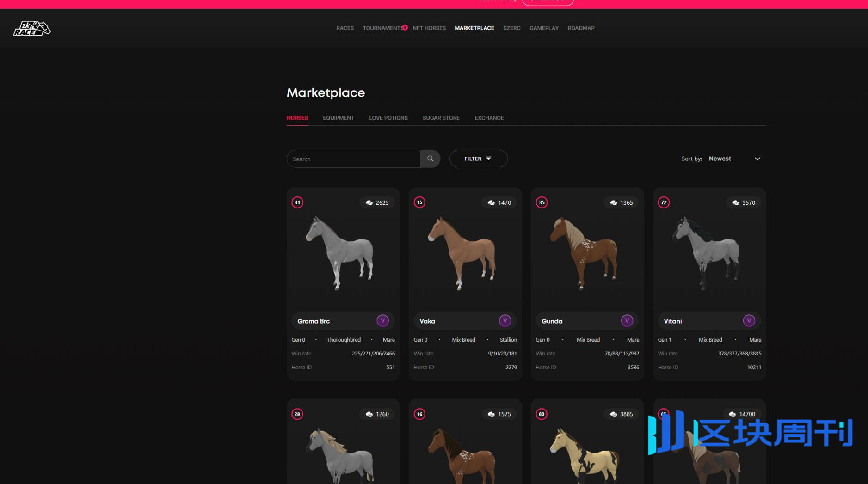Click the 3885 price tag on second-row card
The height and width of the screenshot is (484, 868).
tap(622, 414)
